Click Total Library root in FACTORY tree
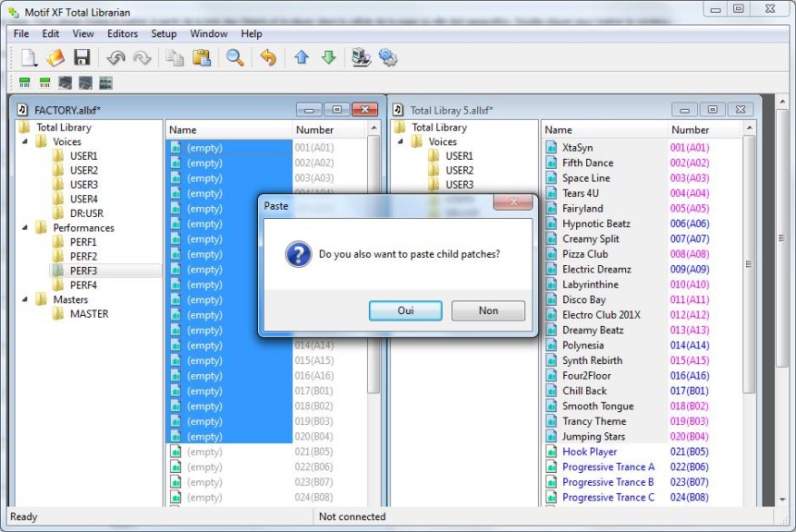The width and height of the screenshot is (796, 532). (64, 127)
